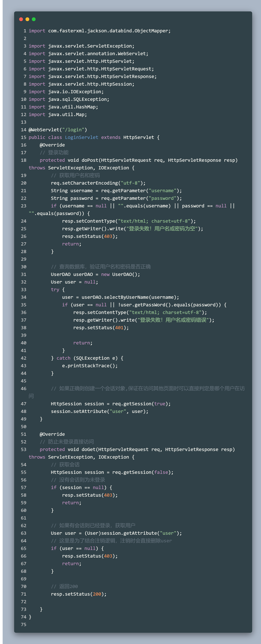The width and height of the screenshot is (261, 644).
Task: Click the doPost method name
Action: (90, 160)
